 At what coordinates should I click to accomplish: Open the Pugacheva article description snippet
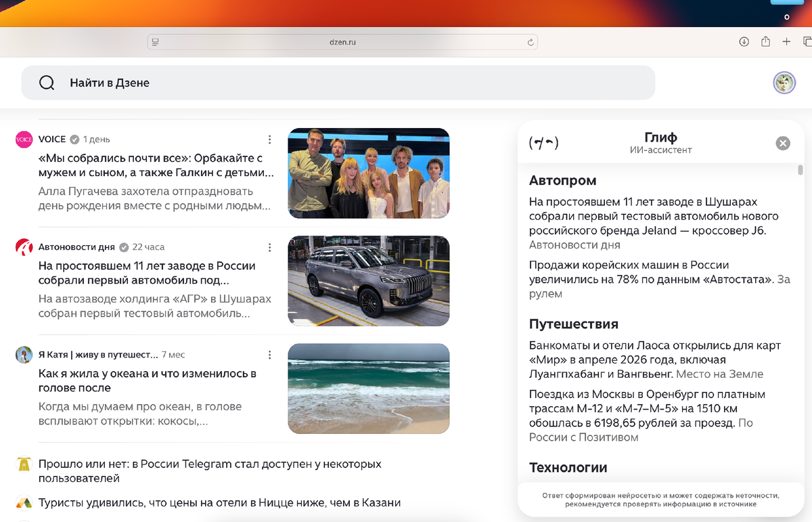point(155,198)
